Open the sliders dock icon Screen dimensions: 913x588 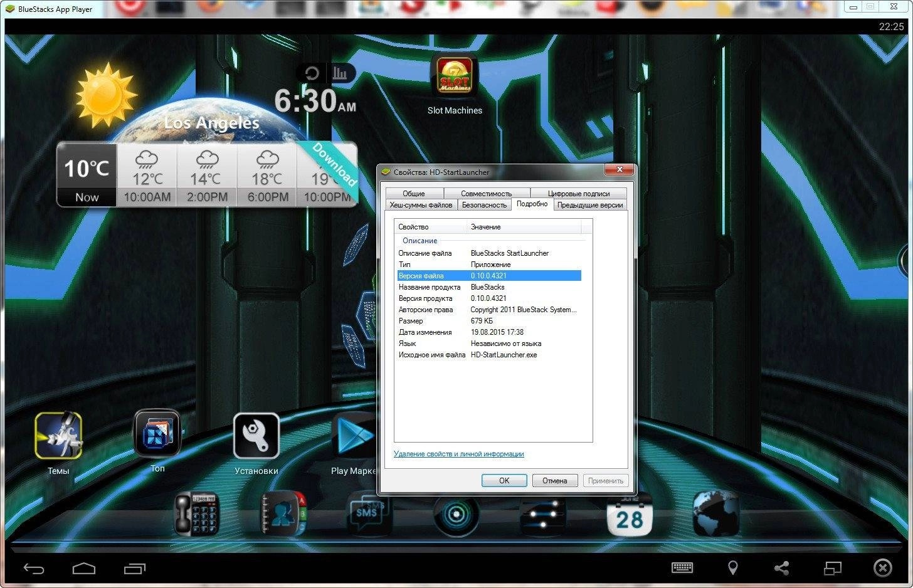(542, 515)
